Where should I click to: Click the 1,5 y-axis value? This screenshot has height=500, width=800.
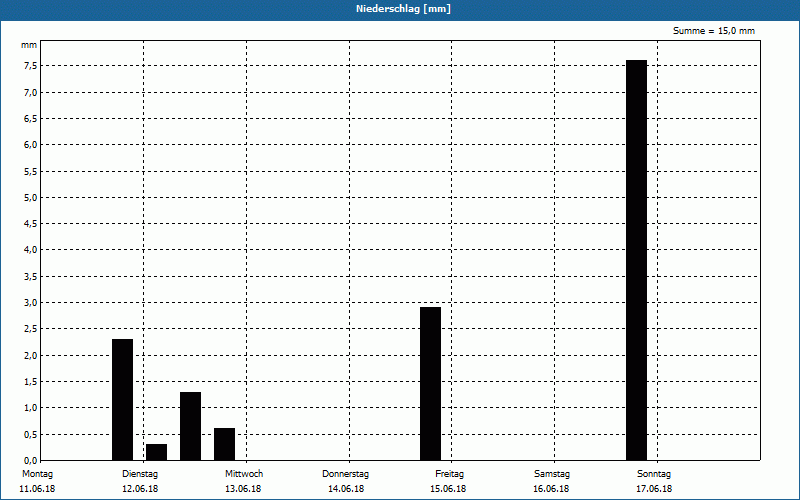point(30,382)
